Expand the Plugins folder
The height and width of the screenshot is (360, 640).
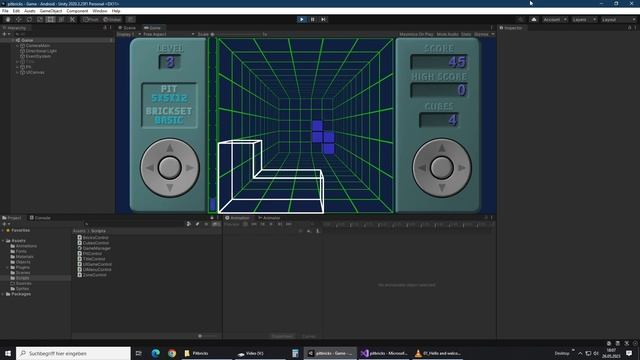[x=8, y=267]
